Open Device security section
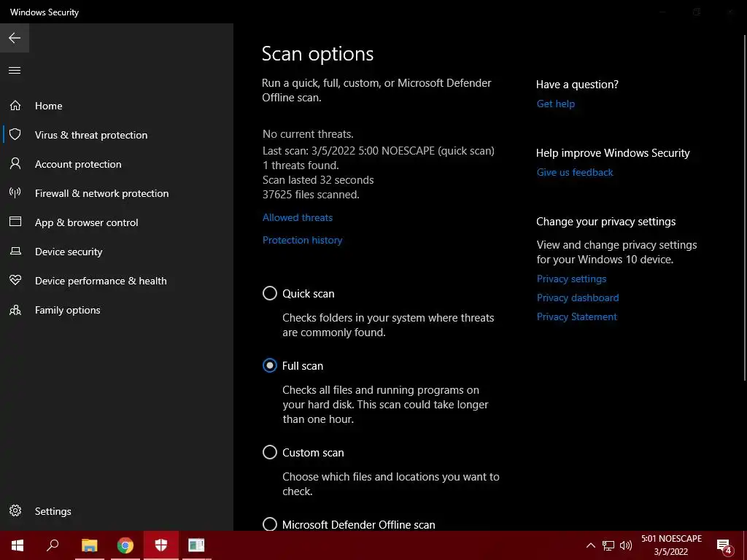Viewport: 747px width, 560px height. coord(69,252)
